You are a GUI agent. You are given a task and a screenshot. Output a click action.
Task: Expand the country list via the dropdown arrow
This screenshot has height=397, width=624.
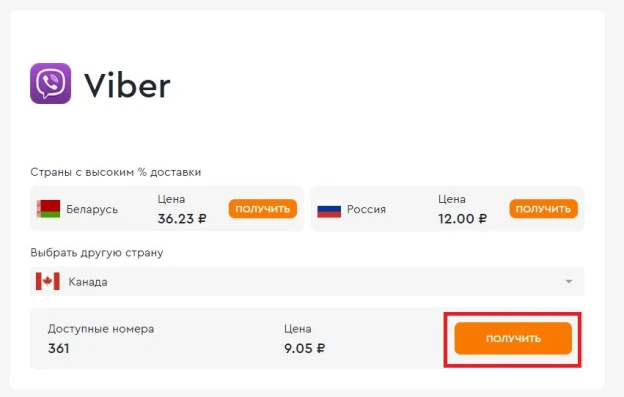(x=569, y=281)
